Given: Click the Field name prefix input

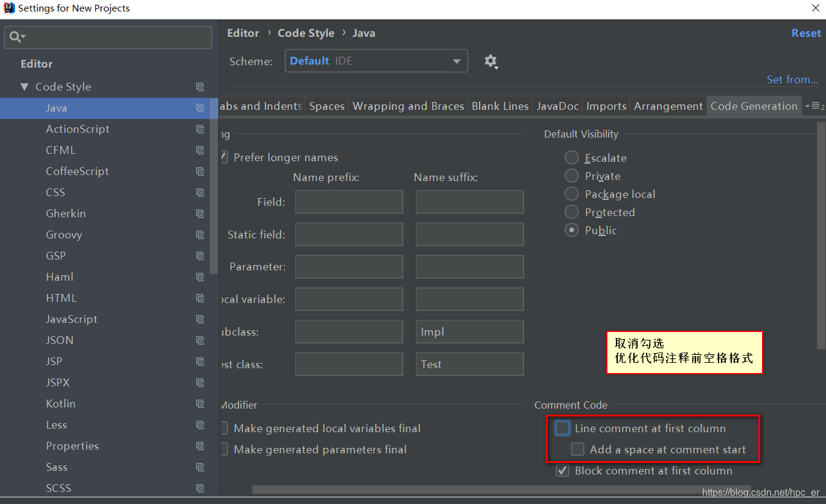Looking at the screenshot, I should [x=349, y=202].
